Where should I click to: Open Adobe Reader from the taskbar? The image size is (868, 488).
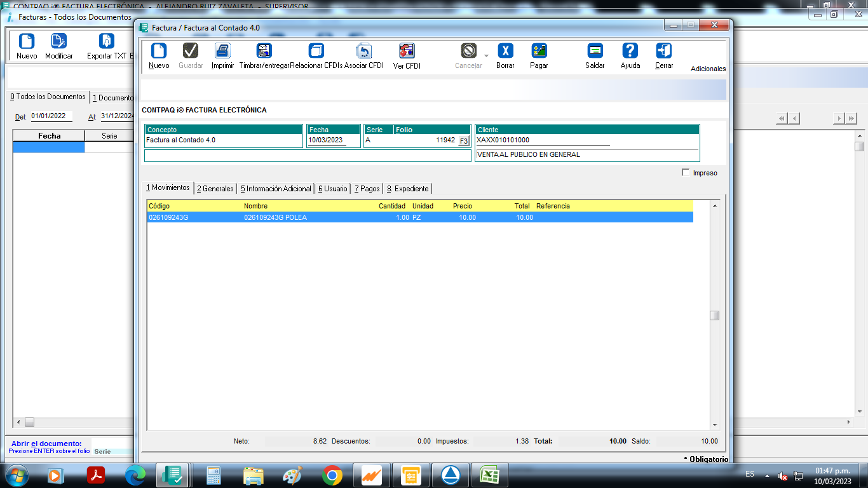coord(95,475)
